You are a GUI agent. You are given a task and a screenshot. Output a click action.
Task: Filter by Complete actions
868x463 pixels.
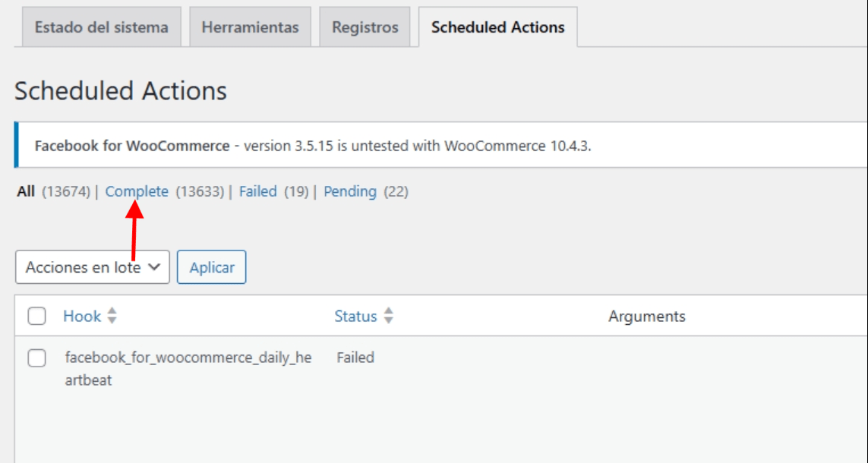(137, 192)
